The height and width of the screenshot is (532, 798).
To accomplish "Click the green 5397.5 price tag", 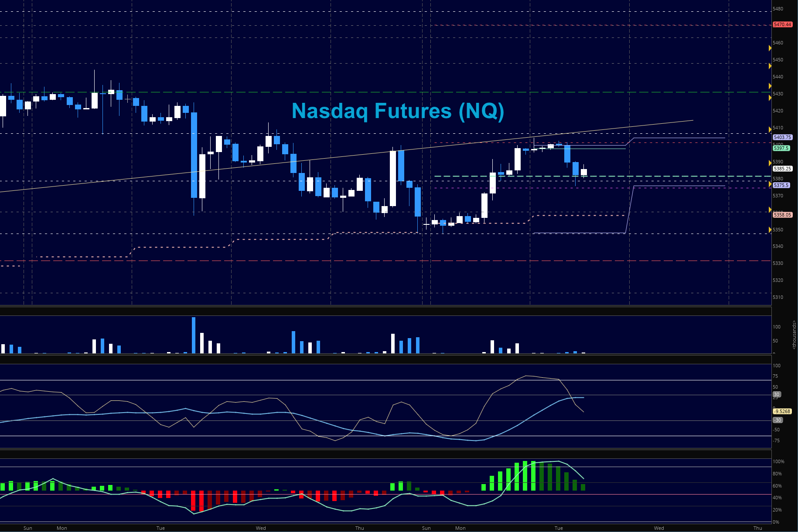I will (781, 148).
